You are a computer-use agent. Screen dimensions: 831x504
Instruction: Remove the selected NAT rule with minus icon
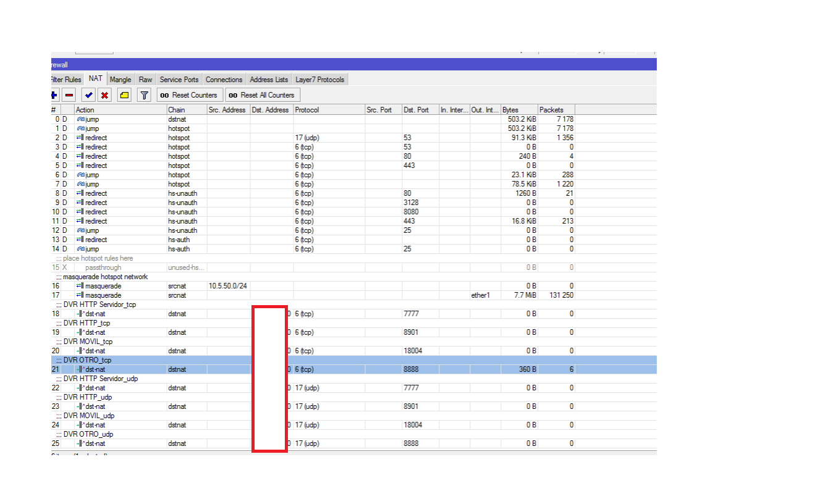tap(69, 95)
